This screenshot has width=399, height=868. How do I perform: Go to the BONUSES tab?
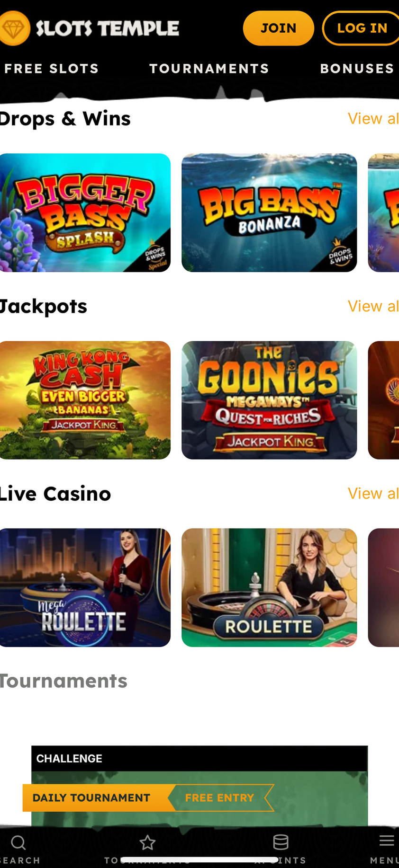click(x=357, y=69)
